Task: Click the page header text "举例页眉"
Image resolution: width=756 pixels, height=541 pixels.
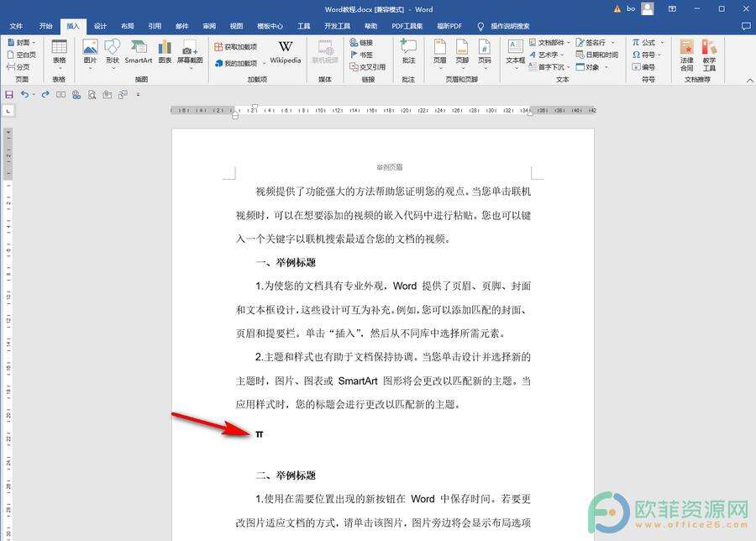Action: click(389, 167)
